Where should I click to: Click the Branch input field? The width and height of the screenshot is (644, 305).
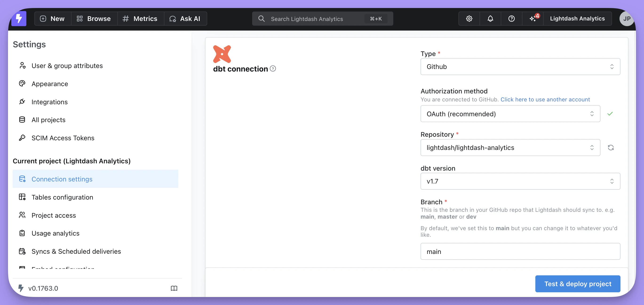[x=520, y=251]
